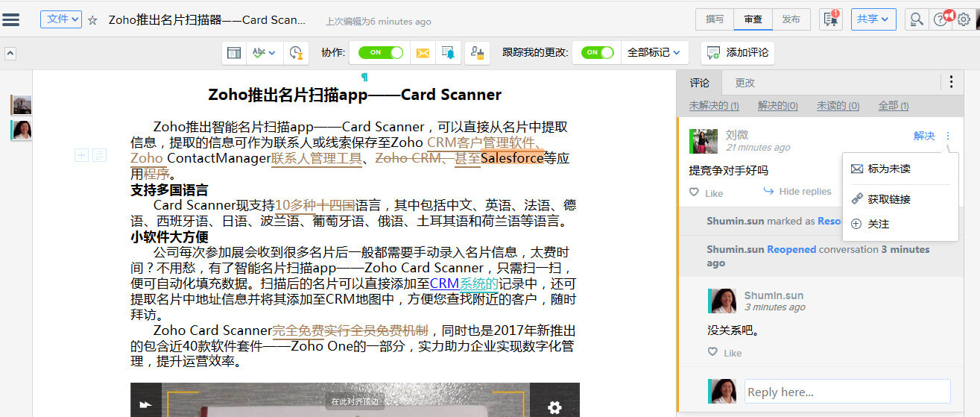Click the collaboration notification bell icon
The height and width of the screenshot is (417, 980).
(448, 53)
